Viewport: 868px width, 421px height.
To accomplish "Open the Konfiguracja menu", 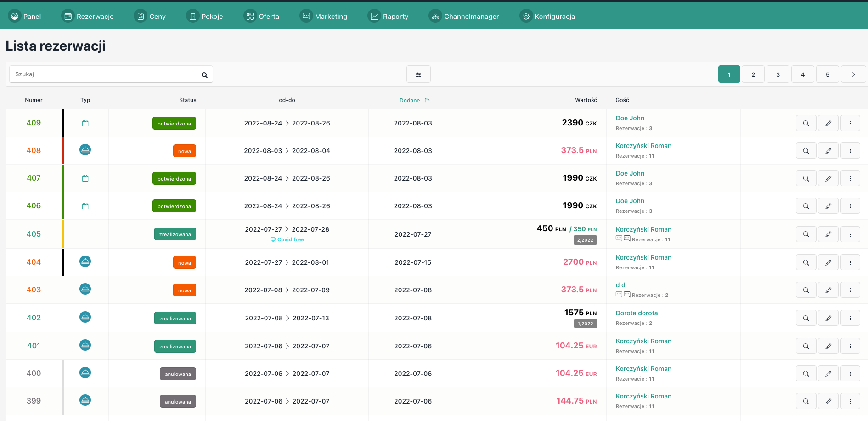I will coord(547,16).
